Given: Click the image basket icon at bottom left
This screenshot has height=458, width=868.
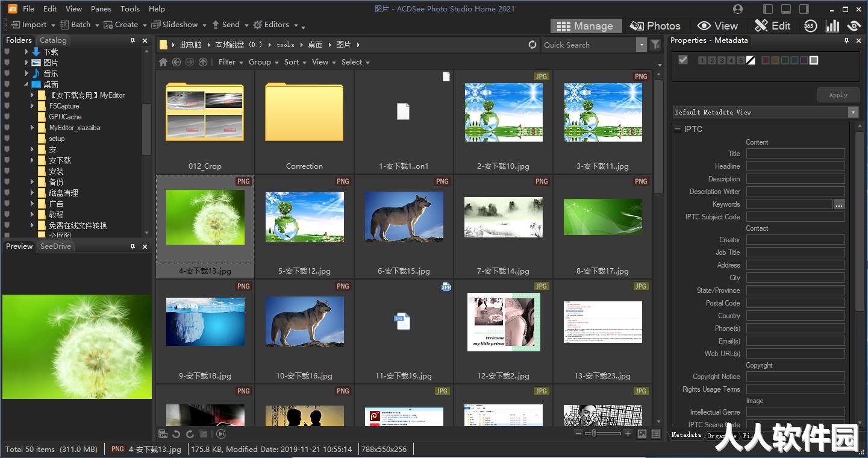Looking at the screenshot, I should [x=163, y=434].
